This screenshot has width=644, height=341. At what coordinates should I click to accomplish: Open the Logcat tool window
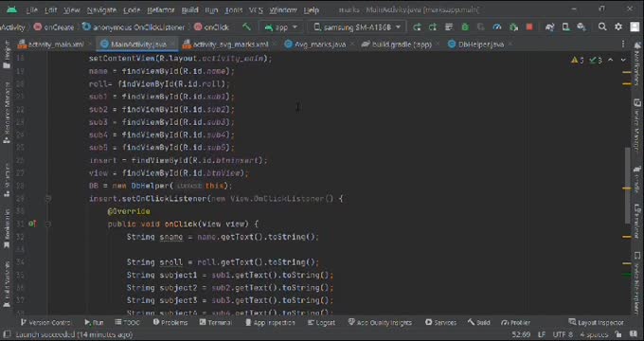[321, 323]
